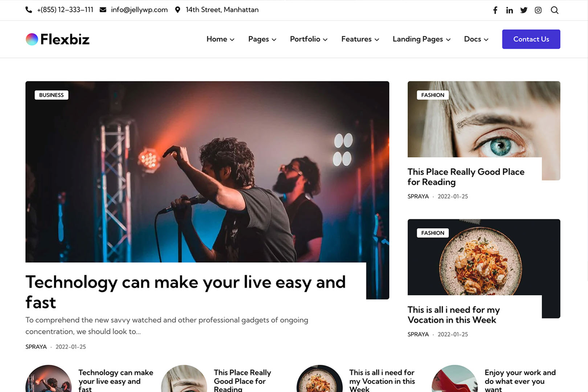Open the Portfolio menu item
588x392 pixels.
(x=309, y=39)
